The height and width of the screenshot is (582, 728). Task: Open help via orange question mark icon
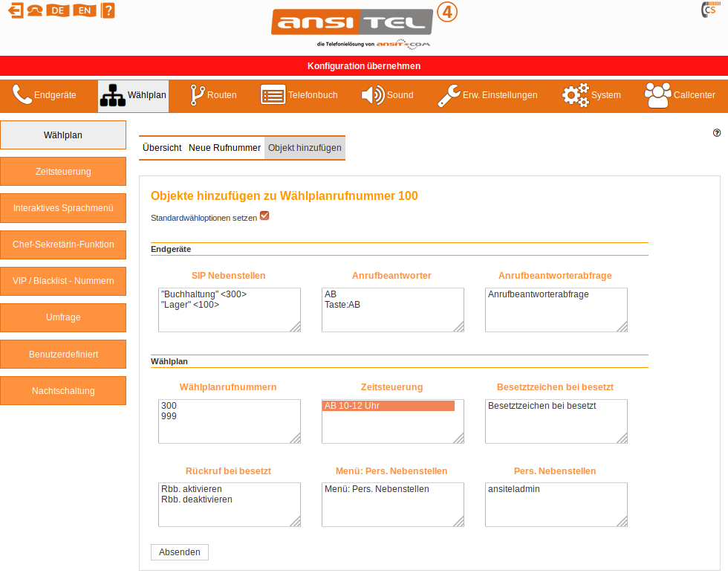(108, 10)
